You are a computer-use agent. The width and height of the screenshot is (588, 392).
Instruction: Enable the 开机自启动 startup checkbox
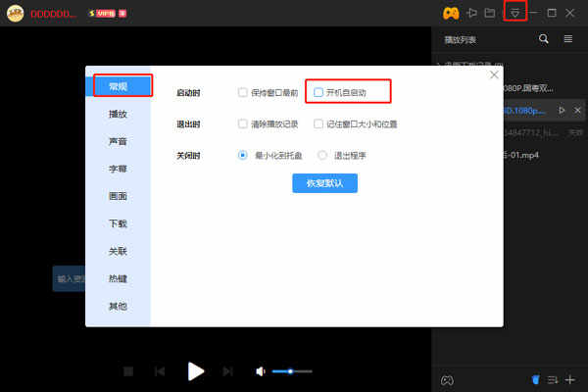pos(318,92)
